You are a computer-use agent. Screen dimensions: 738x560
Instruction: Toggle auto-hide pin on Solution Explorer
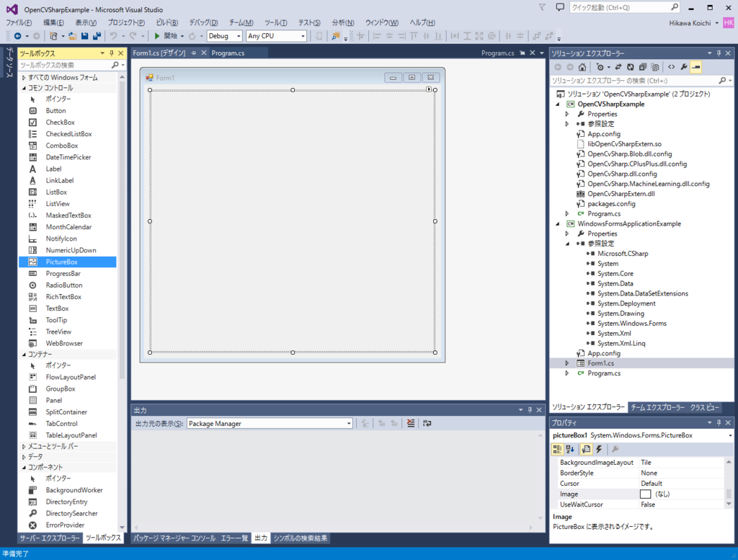[x=719, y=53]
